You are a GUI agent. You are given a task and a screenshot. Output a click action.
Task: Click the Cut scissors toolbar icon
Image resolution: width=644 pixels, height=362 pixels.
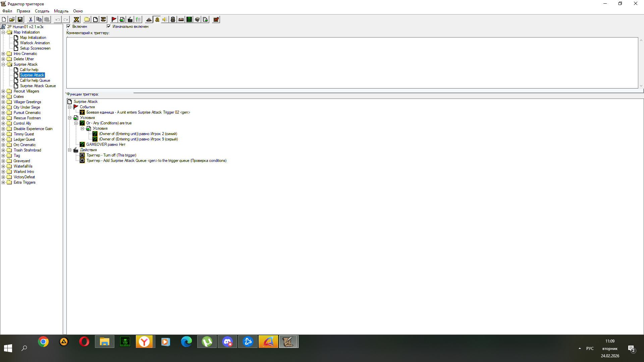(31, 19)
